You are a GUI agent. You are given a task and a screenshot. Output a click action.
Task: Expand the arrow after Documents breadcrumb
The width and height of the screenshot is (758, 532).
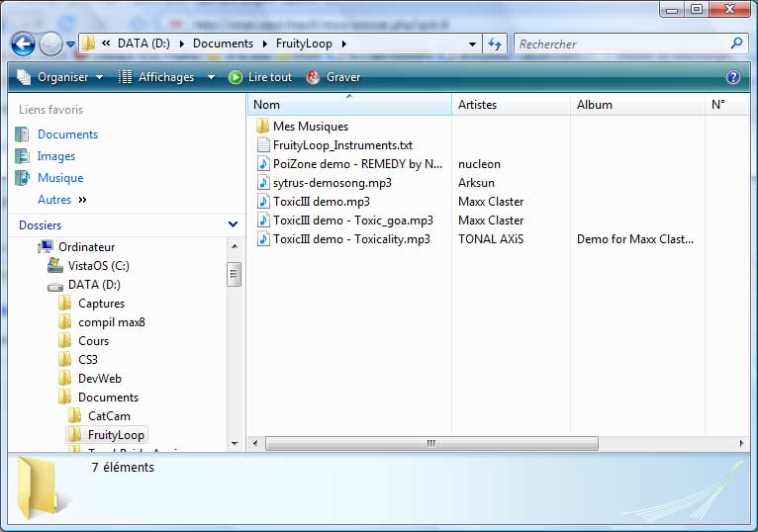point(265,44)
